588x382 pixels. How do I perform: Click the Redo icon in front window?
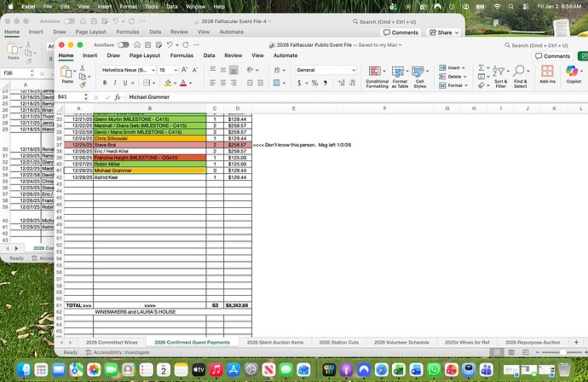[185, 44]
